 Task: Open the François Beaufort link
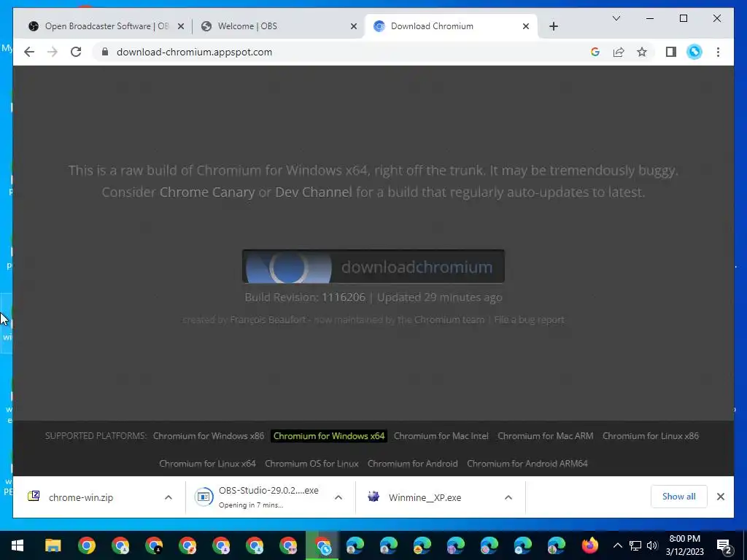tap(268, 319)
